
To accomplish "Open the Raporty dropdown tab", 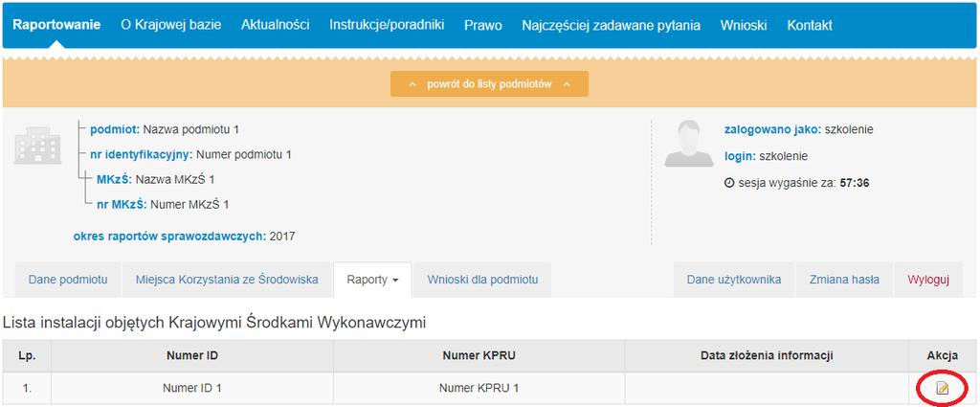I will [372, 280].
